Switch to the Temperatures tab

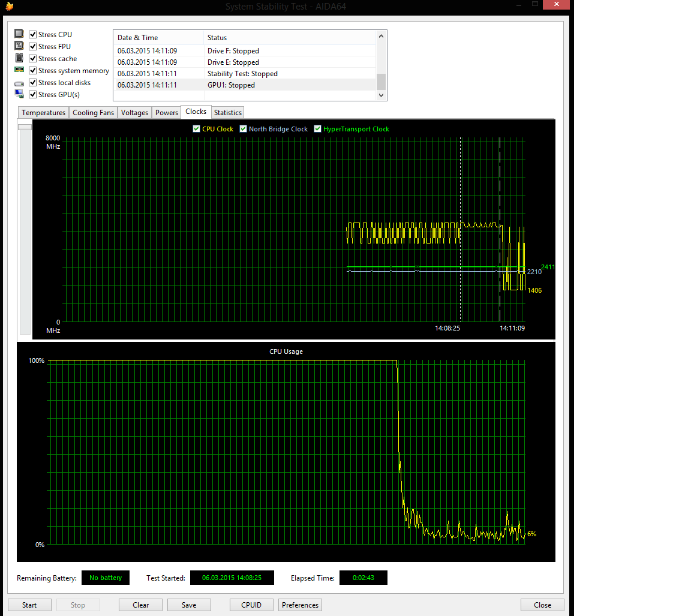(43, 112)
